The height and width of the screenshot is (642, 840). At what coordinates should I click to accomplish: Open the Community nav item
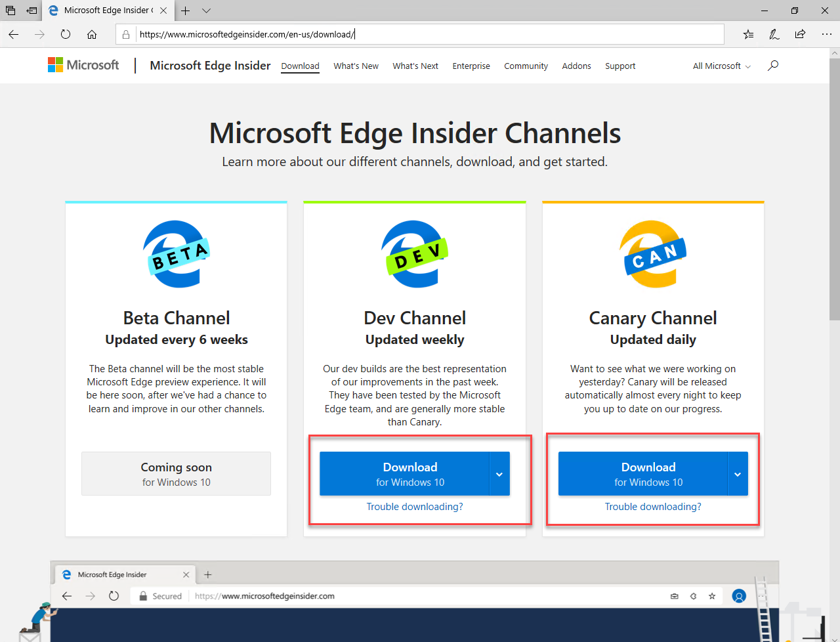pos(526,66)
